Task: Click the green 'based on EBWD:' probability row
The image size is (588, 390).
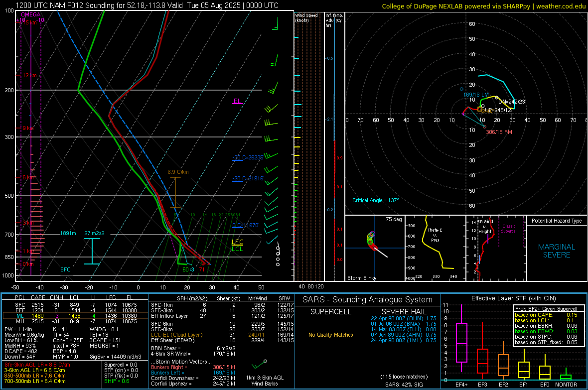Action: (546, 331)
